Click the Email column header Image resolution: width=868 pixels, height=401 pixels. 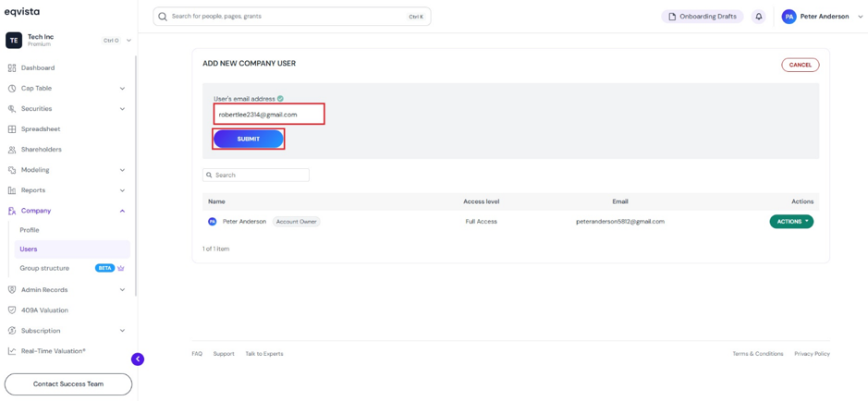[x=620, y=201]
